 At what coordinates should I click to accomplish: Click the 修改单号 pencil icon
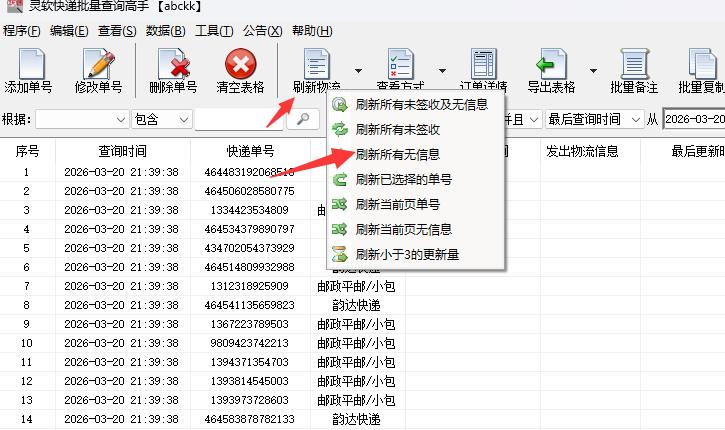[98, 66]
